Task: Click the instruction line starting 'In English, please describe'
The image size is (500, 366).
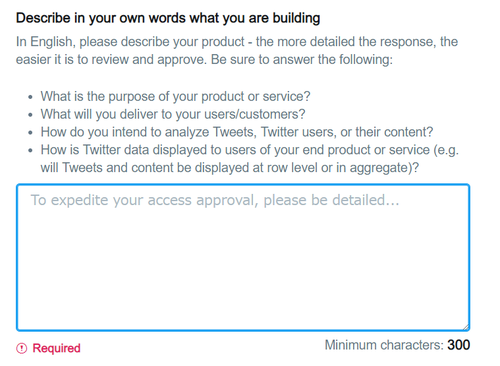Action: coord(237,42)
